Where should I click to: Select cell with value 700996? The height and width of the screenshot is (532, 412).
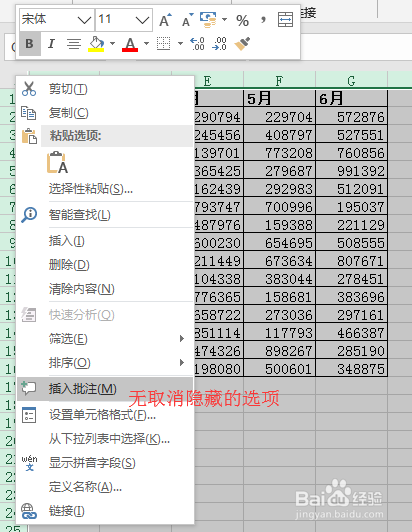click(x=279, y=207)
